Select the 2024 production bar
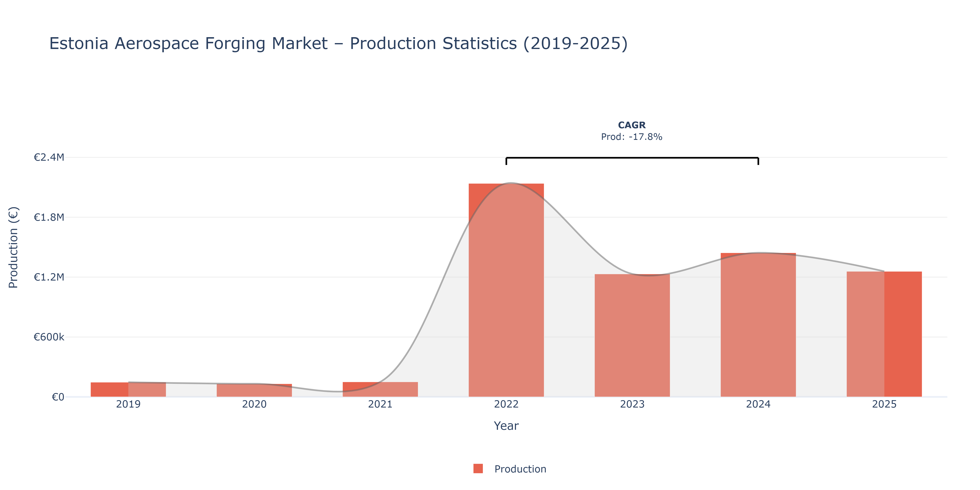This screenshot has width=980, height=490. 758,325
